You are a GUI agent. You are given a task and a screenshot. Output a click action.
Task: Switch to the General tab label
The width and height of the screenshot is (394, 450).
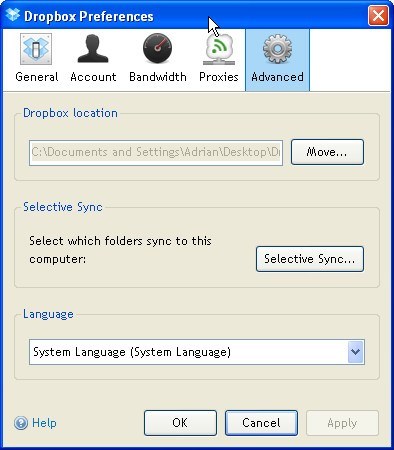point(37,77)
